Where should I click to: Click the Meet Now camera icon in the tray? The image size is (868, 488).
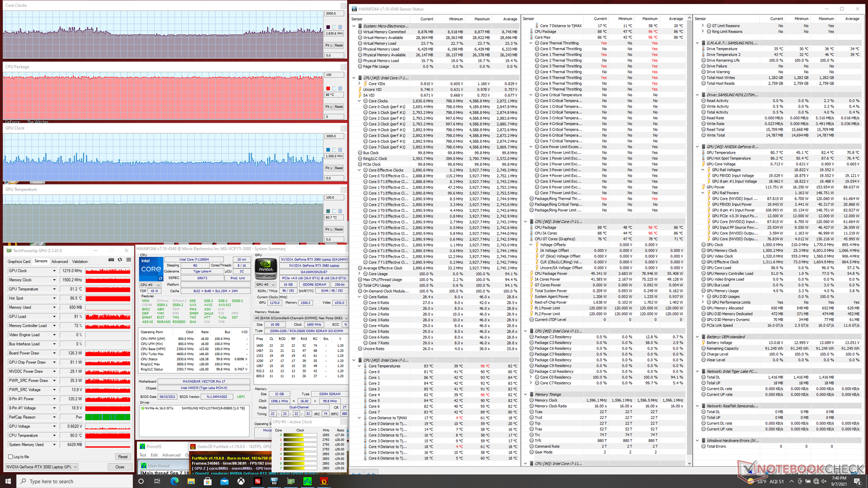coord(799,482)
